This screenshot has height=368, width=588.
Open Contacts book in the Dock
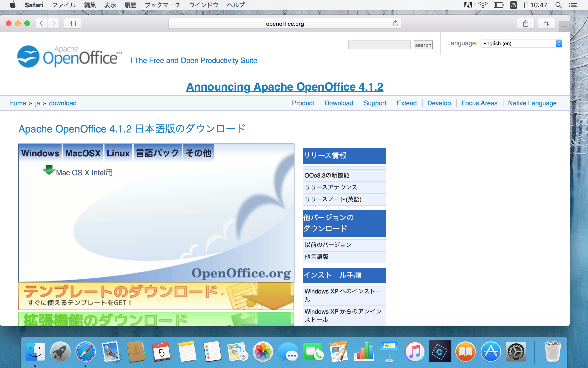click(136, 351)
